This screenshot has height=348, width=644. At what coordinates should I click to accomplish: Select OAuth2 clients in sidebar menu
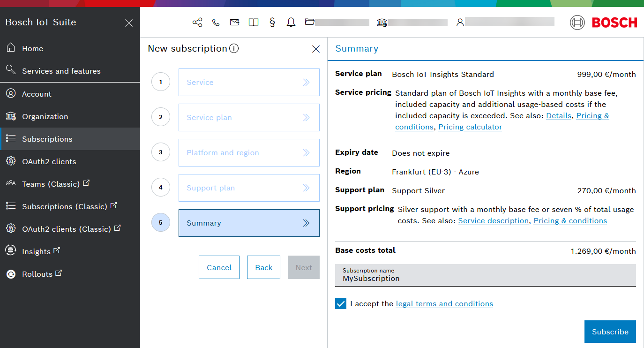[49, 161]
